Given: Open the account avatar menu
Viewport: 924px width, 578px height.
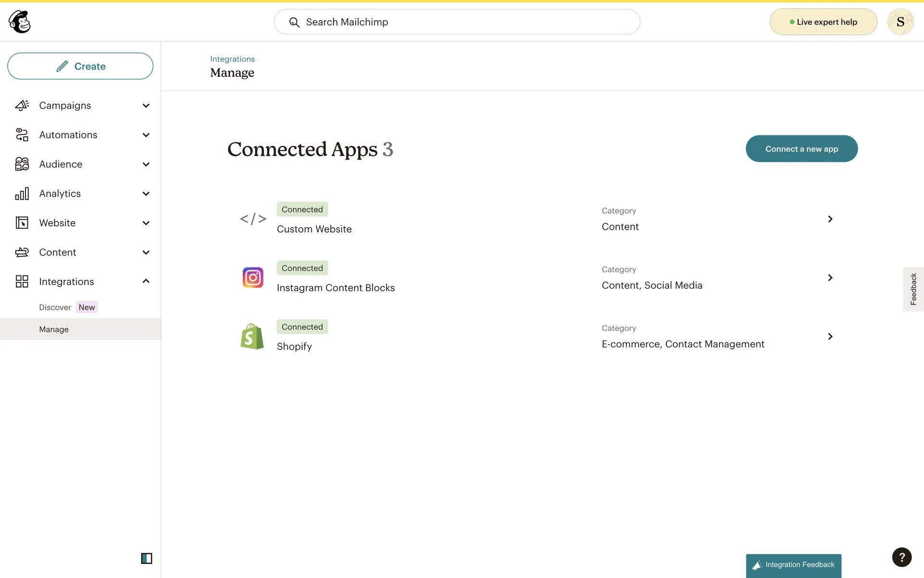Looking at the screenshot, I should pyautogui.click(x=900, y=22).
